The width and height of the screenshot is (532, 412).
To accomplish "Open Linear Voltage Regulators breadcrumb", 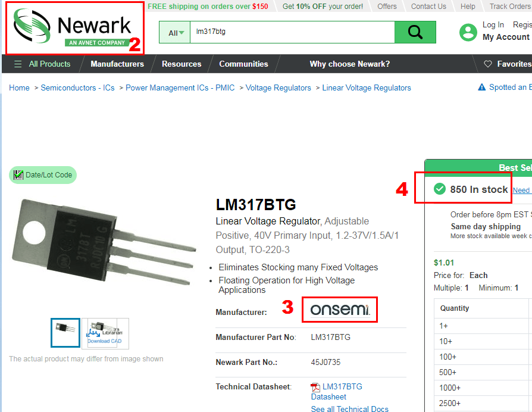I will click(x=366, y=88).
